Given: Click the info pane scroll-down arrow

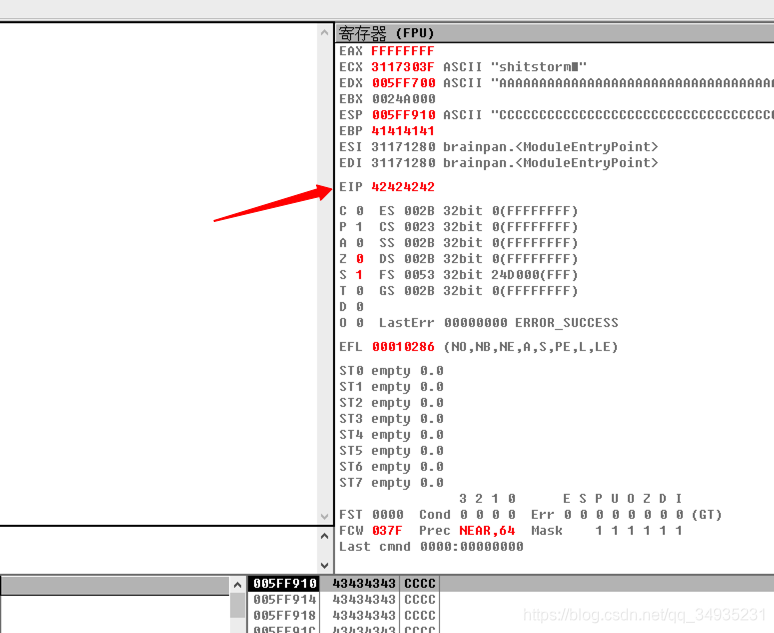Looking at the screenshot, I should (324, 565).
